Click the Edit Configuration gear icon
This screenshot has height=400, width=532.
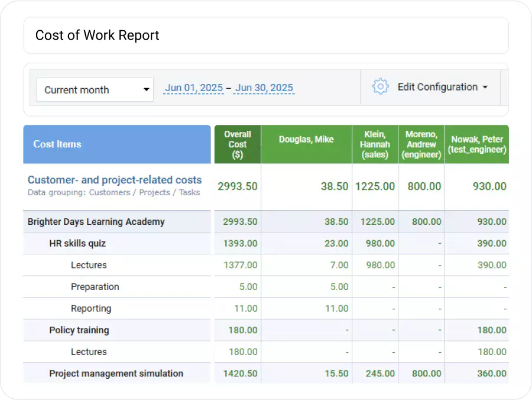(381, 86)
